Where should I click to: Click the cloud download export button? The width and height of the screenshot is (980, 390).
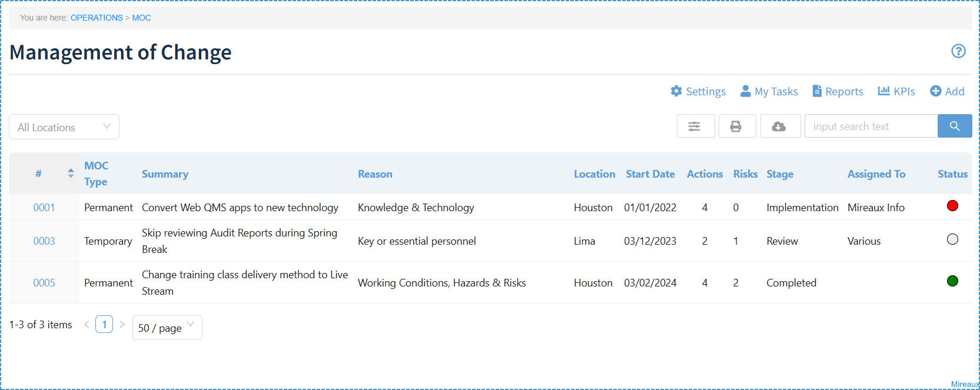coord(780,126)
